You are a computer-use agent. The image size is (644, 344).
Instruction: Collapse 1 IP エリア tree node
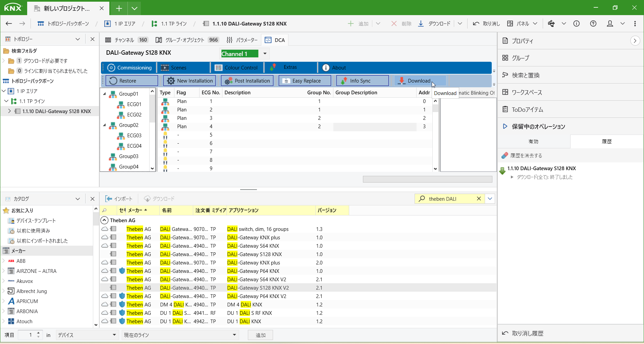pyautogui.click(x=4, y=91)
